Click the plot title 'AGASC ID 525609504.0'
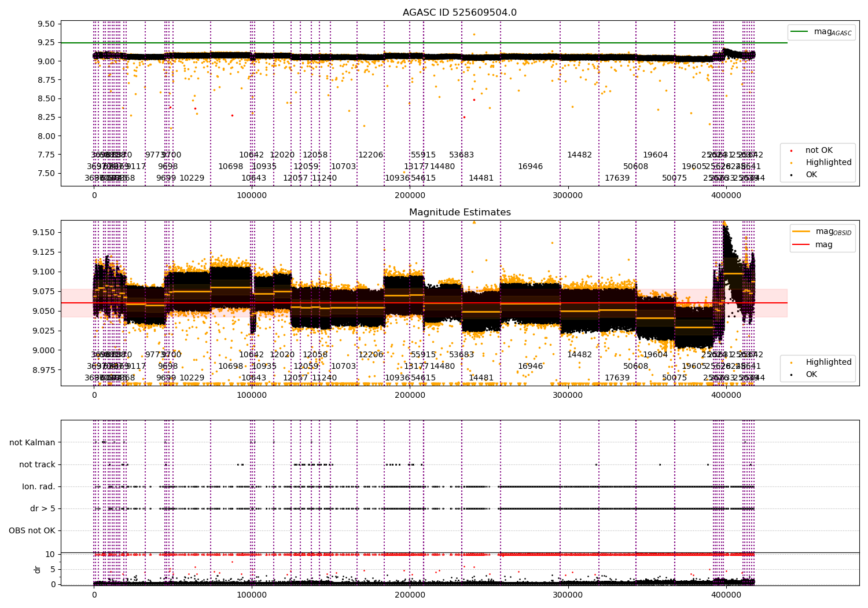Image resolution: width=868 pixels, height=608 pixels. click(x=459, y=13)
